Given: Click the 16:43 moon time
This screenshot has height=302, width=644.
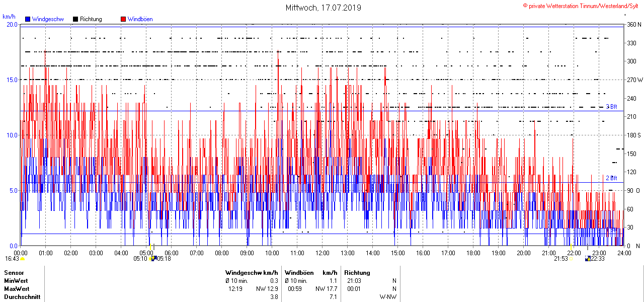Looking at the screenshot, I should (x=12, y=259).
